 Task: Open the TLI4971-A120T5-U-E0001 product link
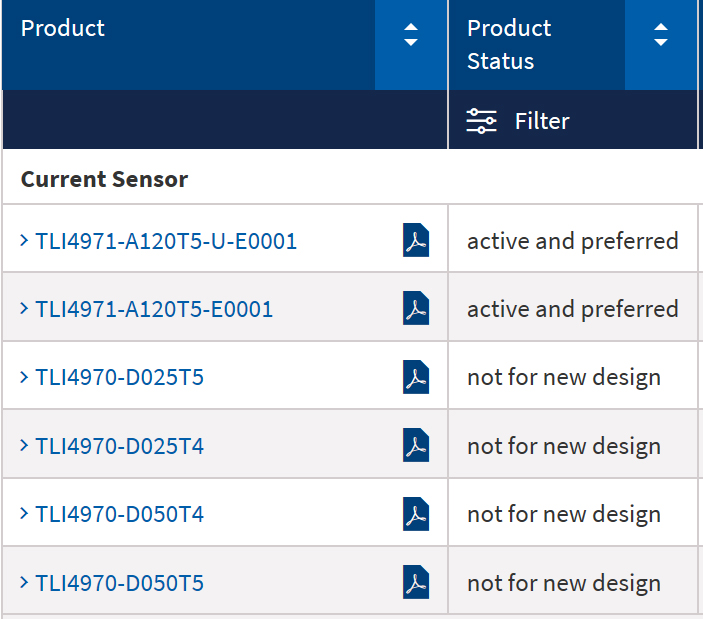[166, 241]
